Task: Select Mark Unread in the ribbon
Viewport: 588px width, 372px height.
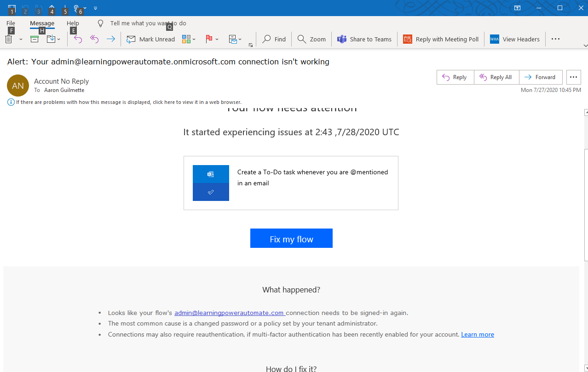Action: coord(150,39)
